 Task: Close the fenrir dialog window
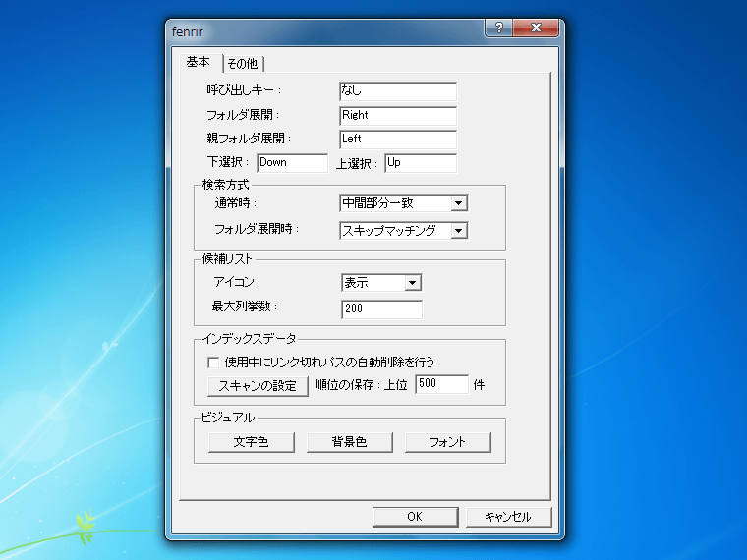(x=536, y=28)
